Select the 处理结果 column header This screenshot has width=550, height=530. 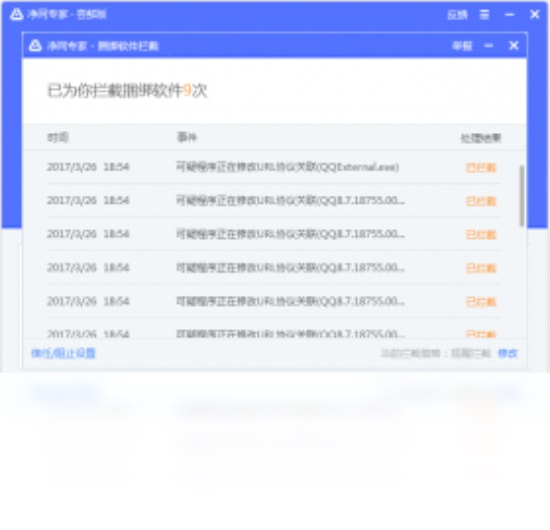pyautogui.click(x=481, y=138)
